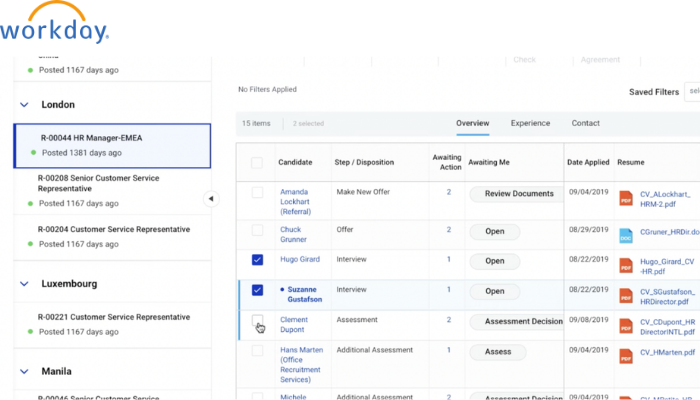This screenshot has height=400, width=700.
Task: Collapse the Manila requisition group
Action: click(x=24, y=371)
